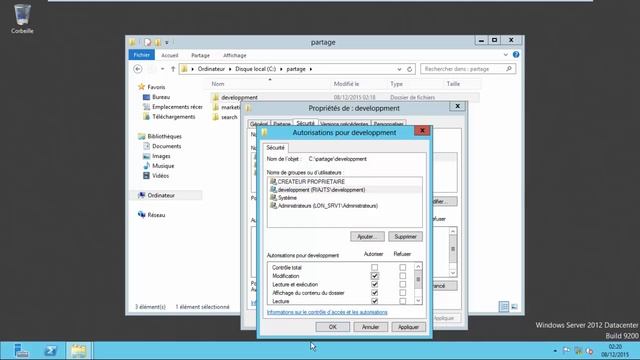Open the Fichier ribbon tab
The width and height of the screenshot is (640, 360).
pyautogui.click(x=142, y=55)
